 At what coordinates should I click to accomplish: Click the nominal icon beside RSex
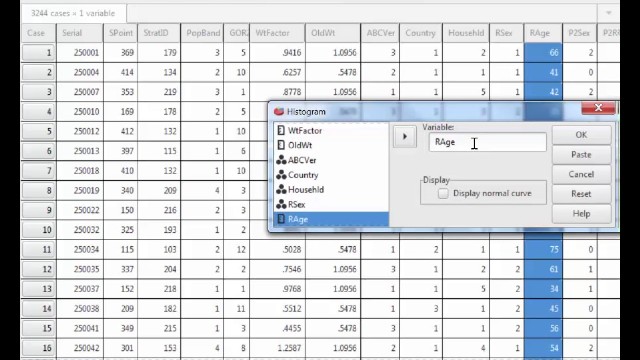pos(281,204)
